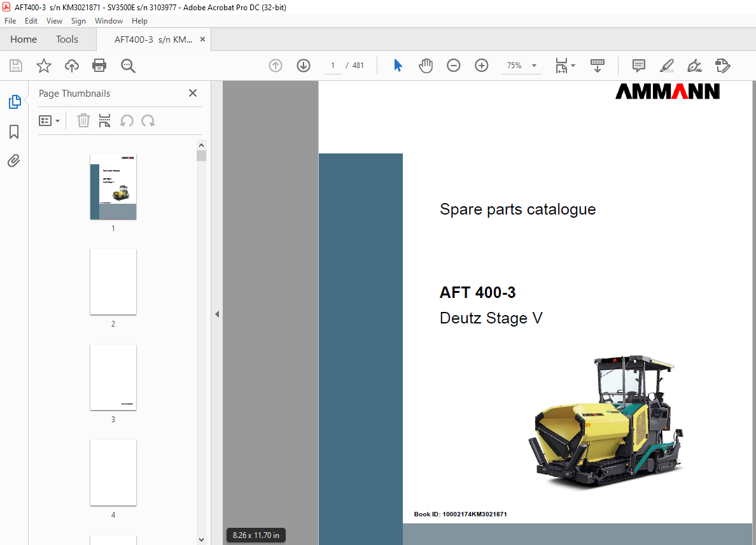Select the AFT400-3 document tab

[x=153, y=39]
